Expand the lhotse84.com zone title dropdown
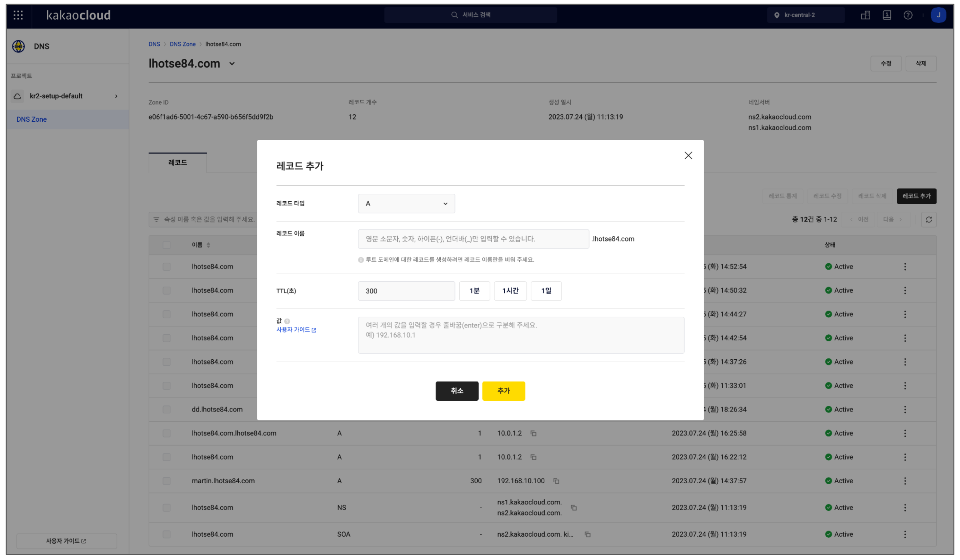The width and height of the screenshot is (960, 560). tap(232, 64)
